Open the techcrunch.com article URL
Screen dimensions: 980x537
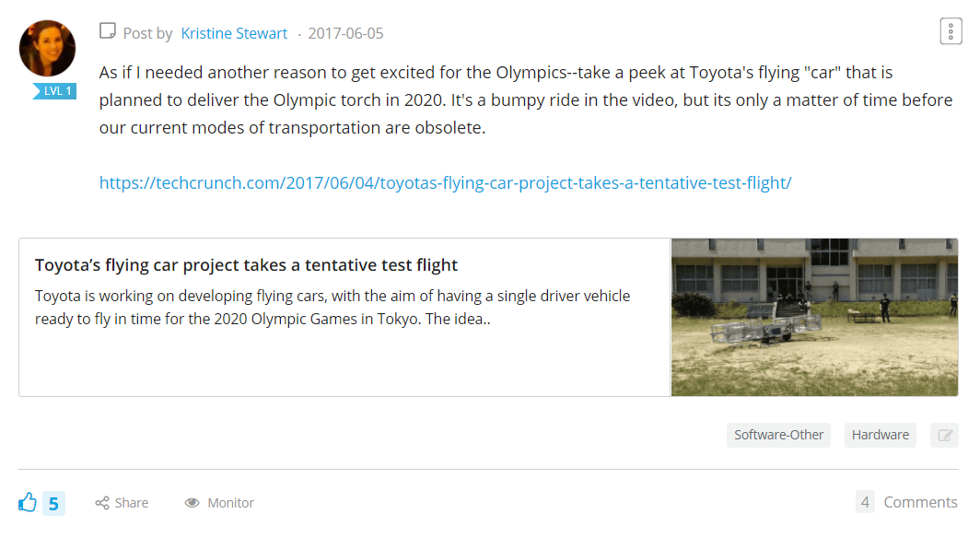pyautogui.click(x=445, y=182)
